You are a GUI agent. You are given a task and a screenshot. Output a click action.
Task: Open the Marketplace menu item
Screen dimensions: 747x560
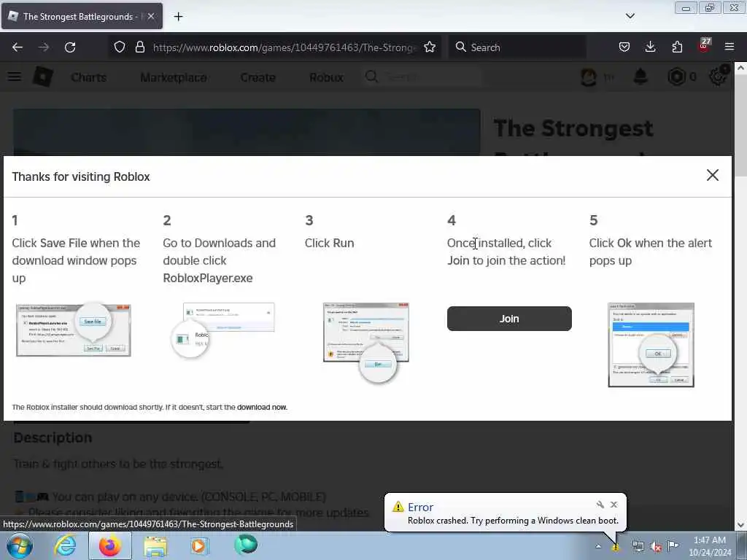point(174,77)
